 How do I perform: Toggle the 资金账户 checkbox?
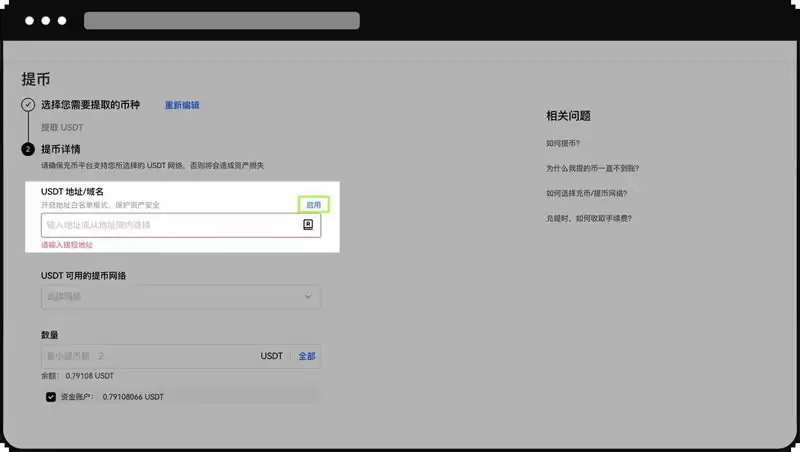click(x=51, y=397)
